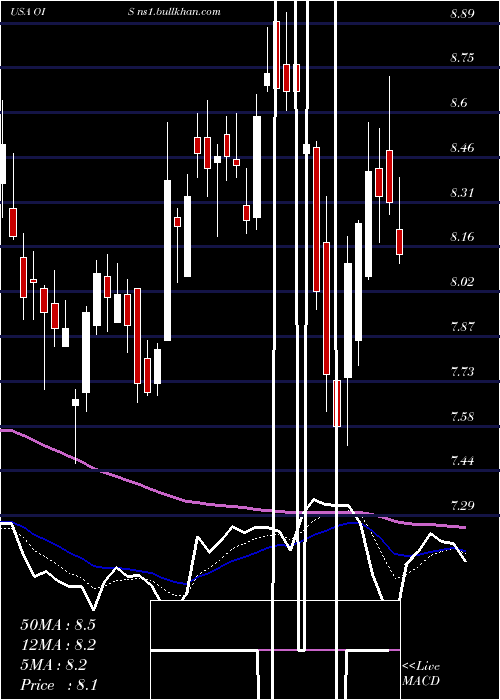The image size is (500, 700).
Task: Click the 8.16 price axis label
Action: click(x=462, y=237)
